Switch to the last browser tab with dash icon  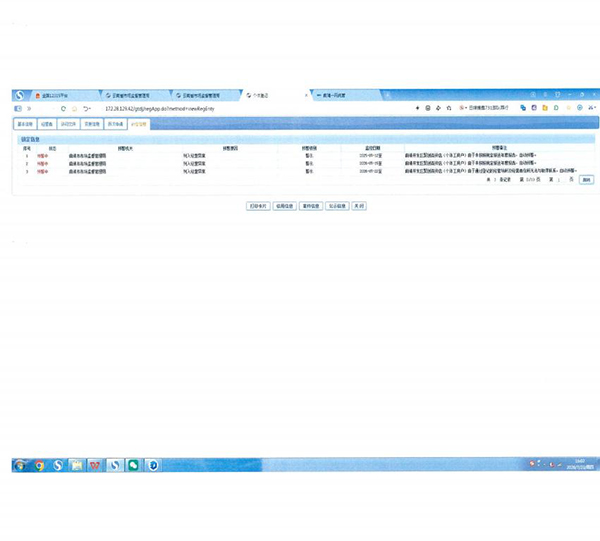pos(346,95)
